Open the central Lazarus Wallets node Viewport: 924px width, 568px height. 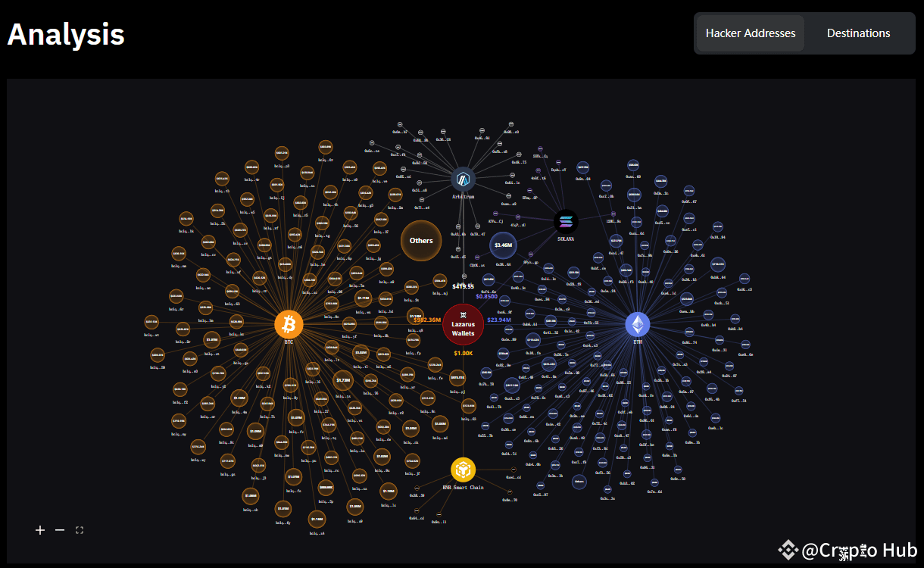[x=463, y=324]
